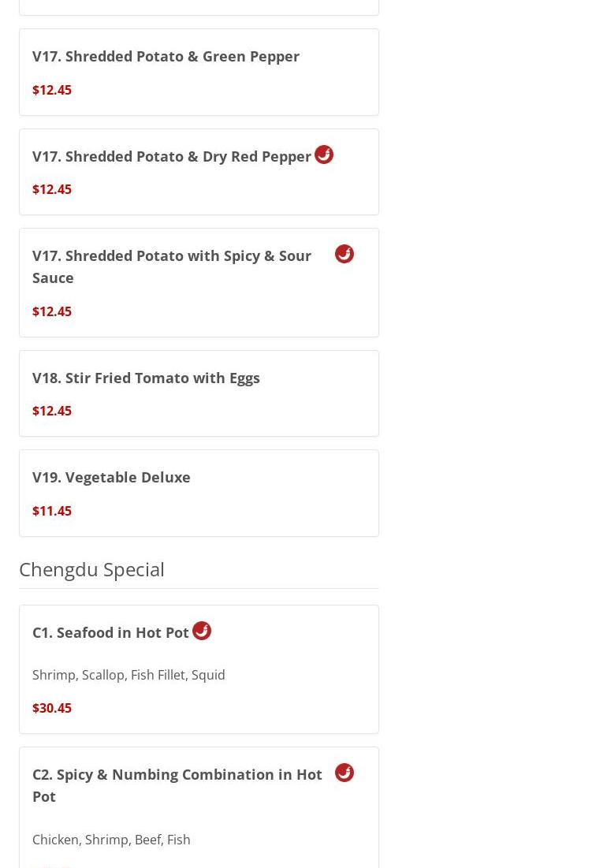Viewport: 607px width, 868px height.
Task: Click $12.45 price under Spicy & Sour Sauce item
Action: click(52, 311)
